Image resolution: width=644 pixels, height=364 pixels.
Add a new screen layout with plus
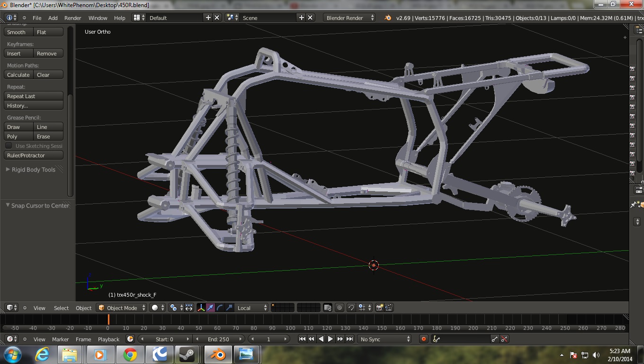pos(208,18)
